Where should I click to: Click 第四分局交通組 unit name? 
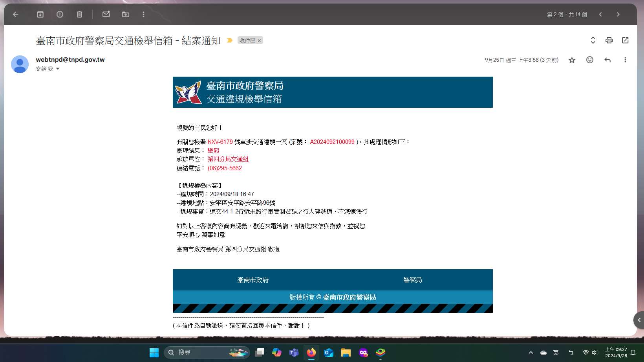[x=228, y=159]
